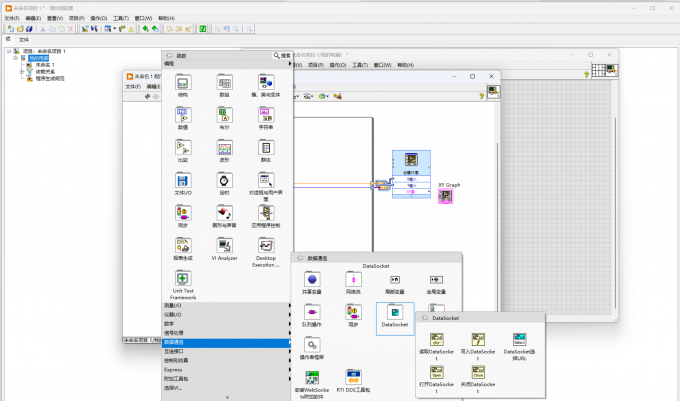Click Save All toolbar icon in Project Explorer
680x401 pixels.
tap(29, 29)
